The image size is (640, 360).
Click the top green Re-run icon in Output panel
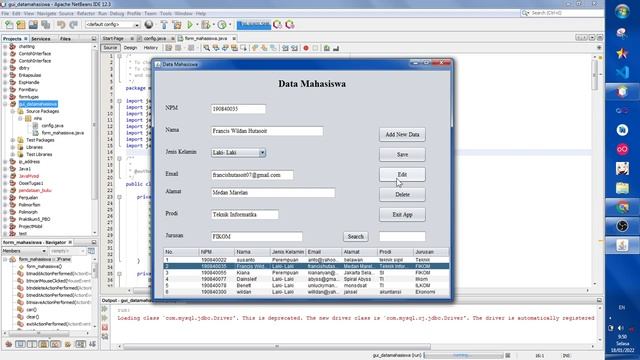click(x=105, y=309)
